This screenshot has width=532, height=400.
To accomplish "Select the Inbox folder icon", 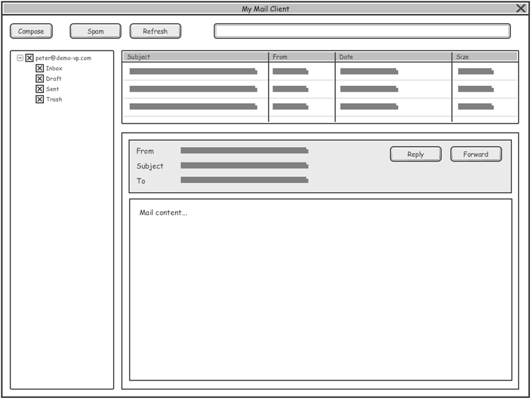I will (39, 69).
